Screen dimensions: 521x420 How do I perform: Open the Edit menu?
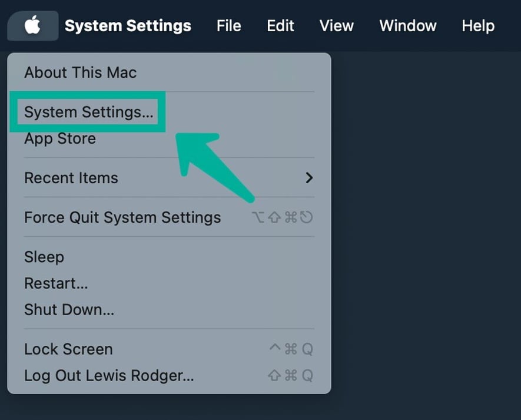(x=280, y=25)
